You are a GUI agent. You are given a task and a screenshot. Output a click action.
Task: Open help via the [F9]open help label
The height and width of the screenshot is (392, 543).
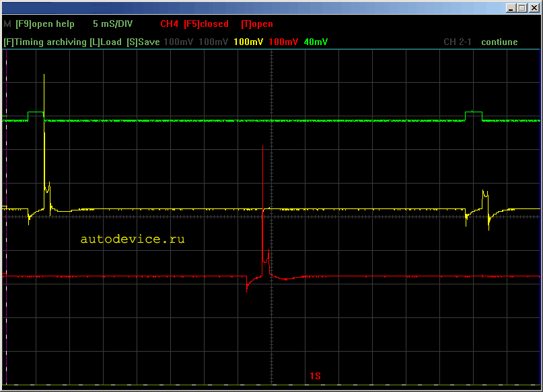point(45,24)
